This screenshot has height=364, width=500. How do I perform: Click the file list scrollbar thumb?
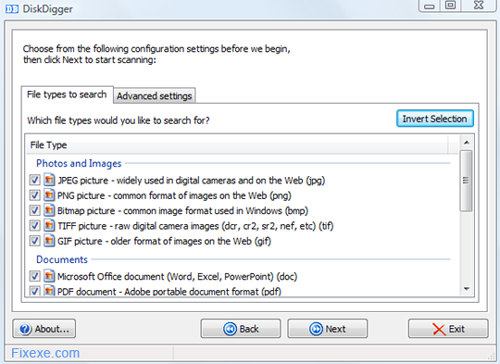466,181
